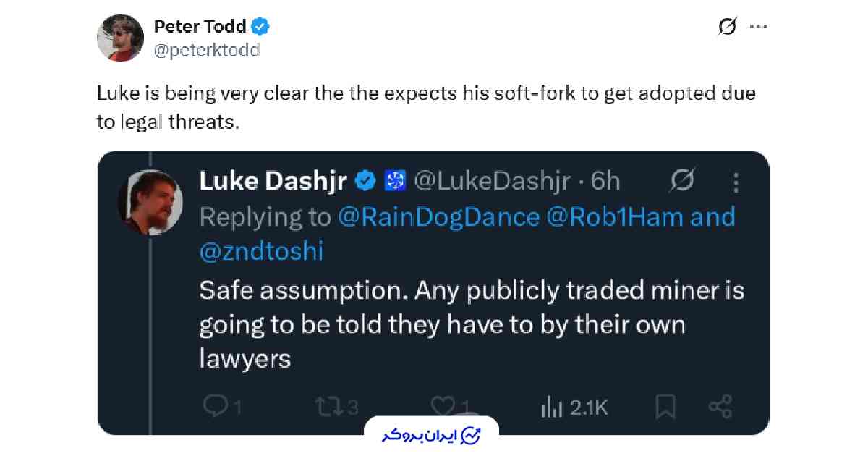868x456 pixels.
Task: Click the reply icon on quoted tweet
Action: (x=216, y=407)
